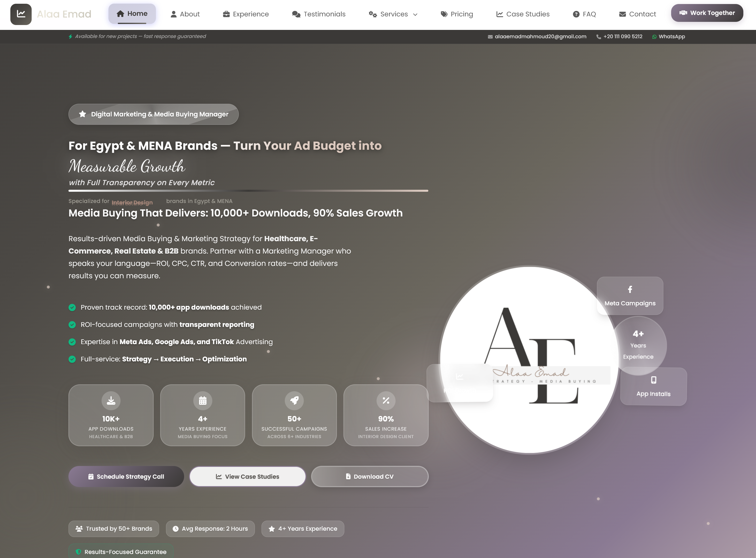Viewport: 756px width, 558px height.
Task: Navigate to the Experience section
Action: [246, 14]
